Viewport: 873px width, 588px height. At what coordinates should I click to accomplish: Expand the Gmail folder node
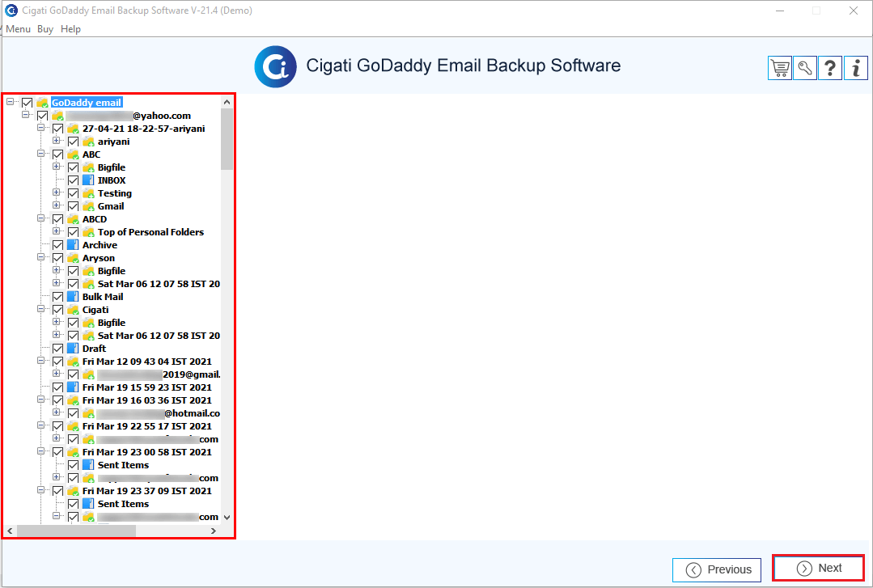coord(57,205)
